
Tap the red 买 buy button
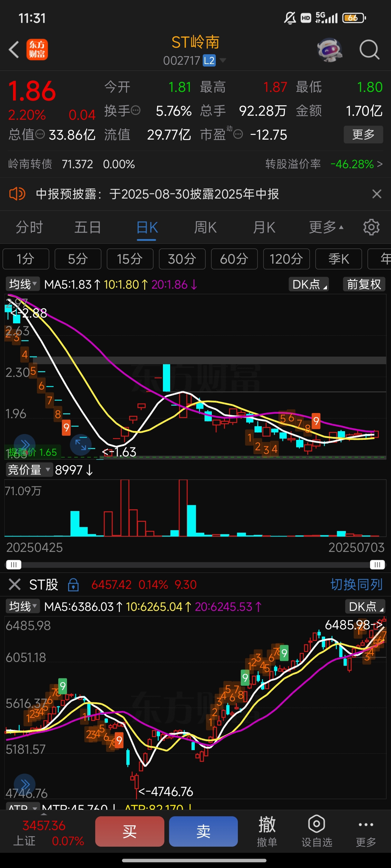pos(130,831)
